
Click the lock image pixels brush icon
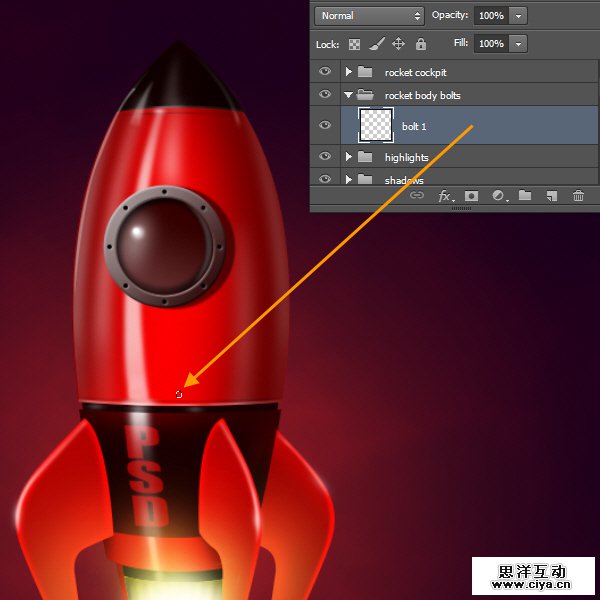click(377, 44)
